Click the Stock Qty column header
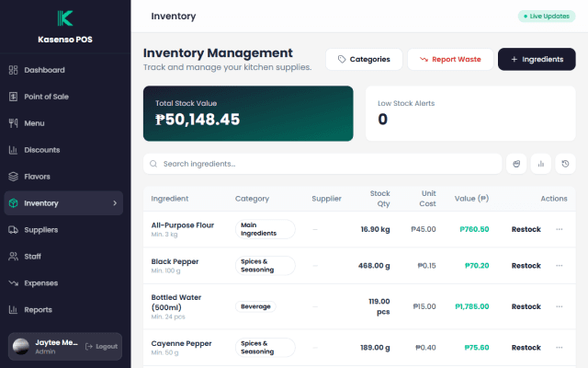This screenshot has height=368, width=588. pos(379,199)
